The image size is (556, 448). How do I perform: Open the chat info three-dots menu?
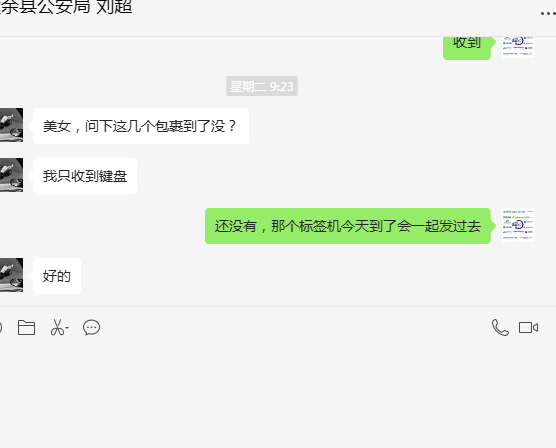click(548, 13)
